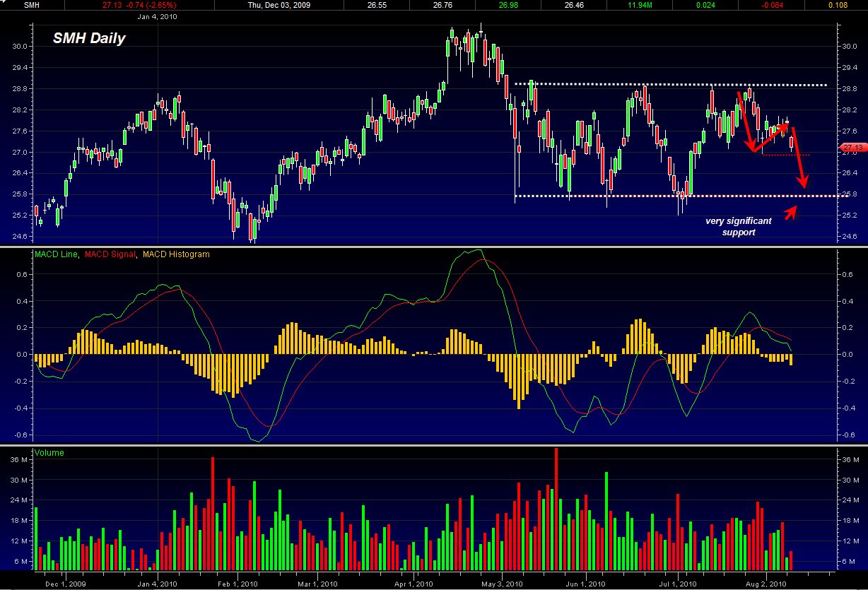Viewport: 868px width, 590px height.
Task: Click 24.6 on the left price axis
Action: (x=18, y=237)
